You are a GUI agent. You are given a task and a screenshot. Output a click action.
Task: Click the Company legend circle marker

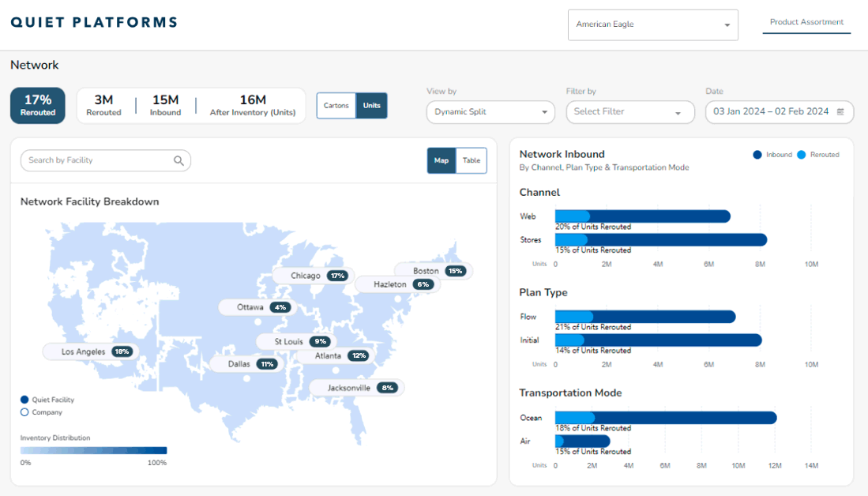(24, 412)
